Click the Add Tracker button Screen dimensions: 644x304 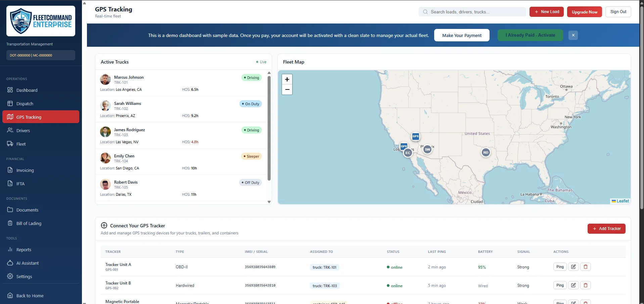pyautogui.click(x=606, y=229)
